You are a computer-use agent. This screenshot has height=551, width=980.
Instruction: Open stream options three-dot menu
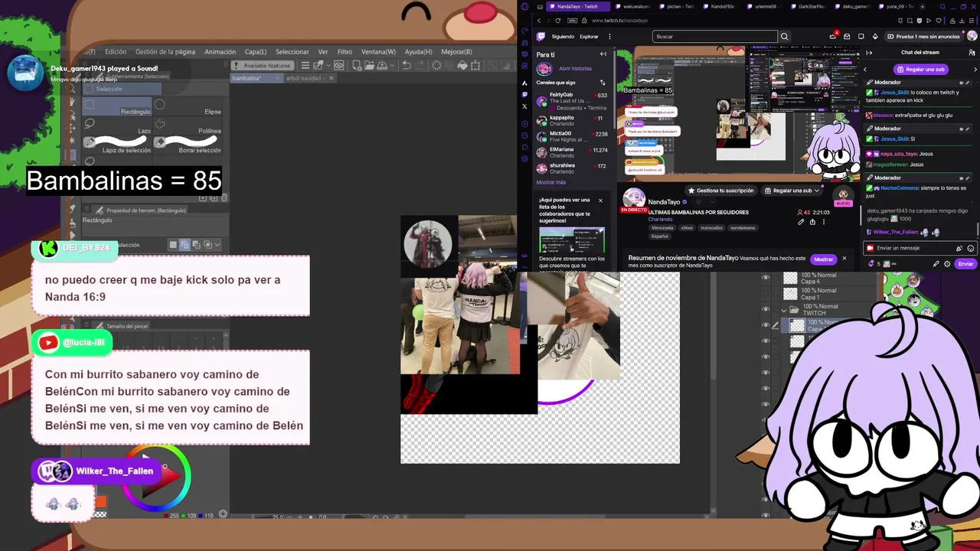coord(824,222)
